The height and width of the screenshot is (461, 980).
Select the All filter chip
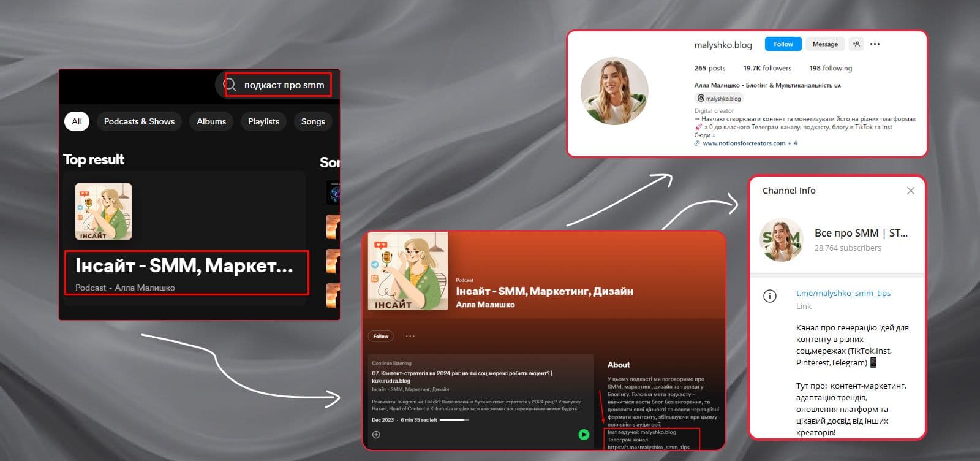coord(77,121)
